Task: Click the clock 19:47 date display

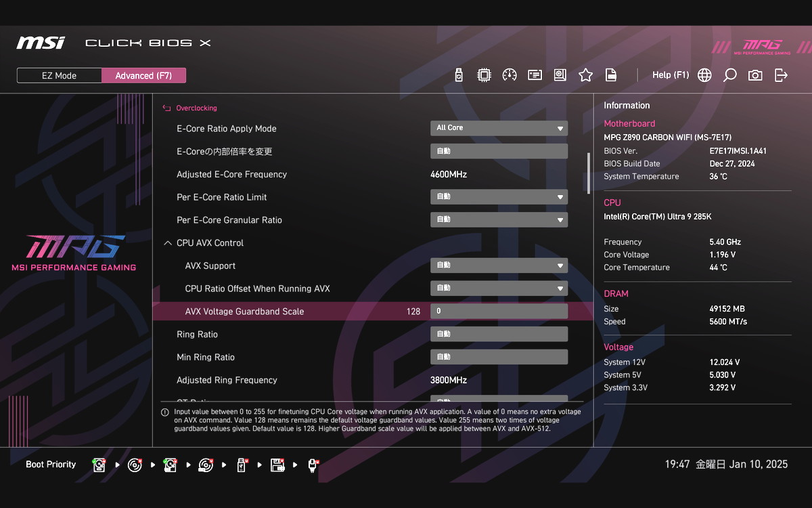Action: tap(726, 465)
